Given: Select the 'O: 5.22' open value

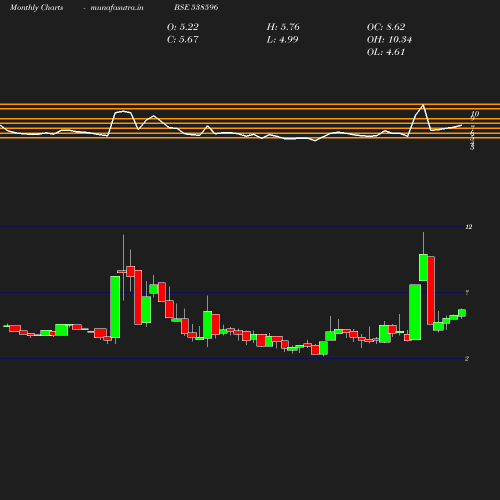Looking at the screenshot, I should [183, 27].
